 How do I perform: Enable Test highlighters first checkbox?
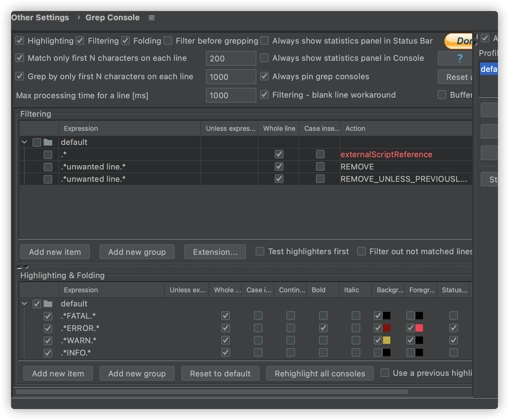pyautogui.click(x=260, y=251)
